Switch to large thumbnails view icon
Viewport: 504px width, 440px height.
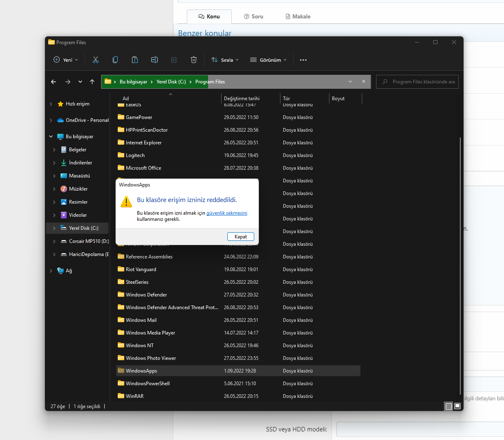point(457,406)
